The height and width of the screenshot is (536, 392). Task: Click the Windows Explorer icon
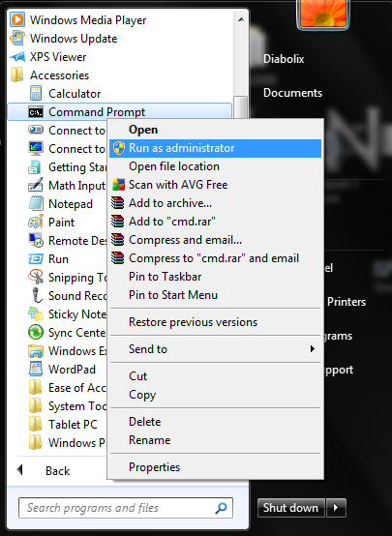36,351
